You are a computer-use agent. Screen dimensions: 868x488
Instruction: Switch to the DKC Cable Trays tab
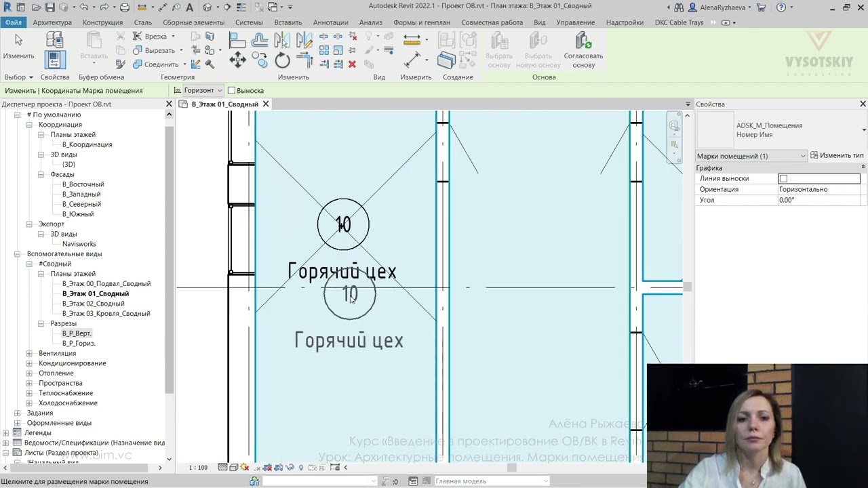679,22
